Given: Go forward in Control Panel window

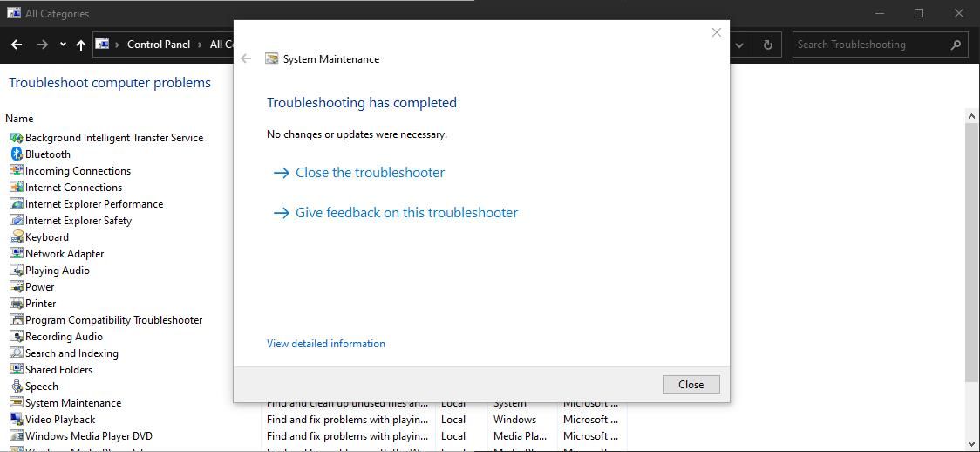Looking at the screenshot, I should pyautogui.click(x=43, y=45).
